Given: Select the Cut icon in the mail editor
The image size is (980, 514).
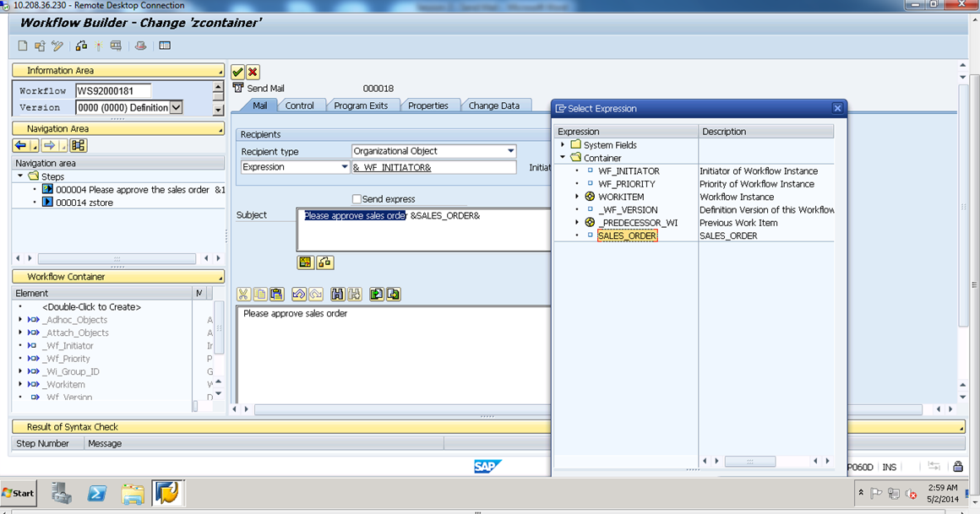Looking at the screenshot, I should pos(243,294).
